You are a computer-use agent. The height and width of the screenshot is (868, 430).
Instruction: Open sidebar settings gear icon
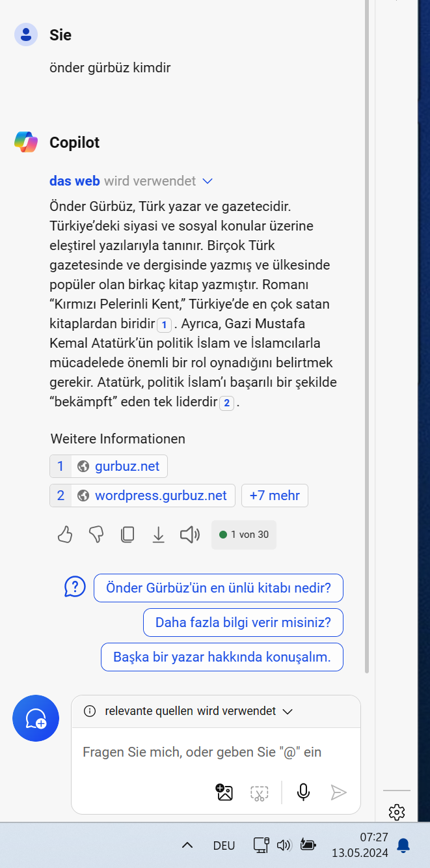pos(397,812)
